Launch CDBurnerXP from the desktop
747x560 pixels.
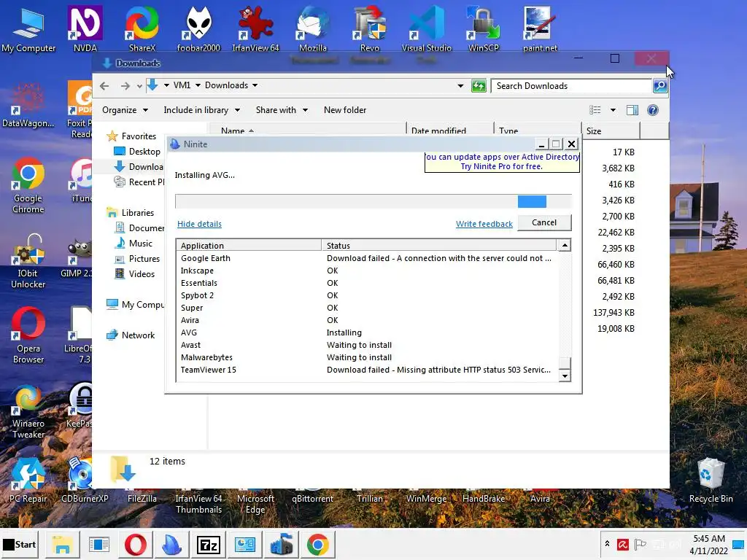click(85, 480)
